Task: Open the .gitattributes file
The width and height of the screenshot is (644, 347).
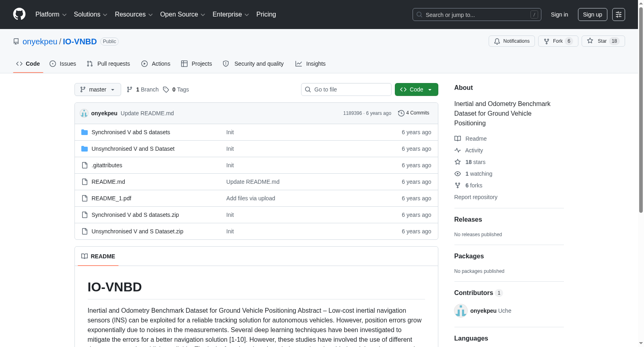Action: point(107,165)
